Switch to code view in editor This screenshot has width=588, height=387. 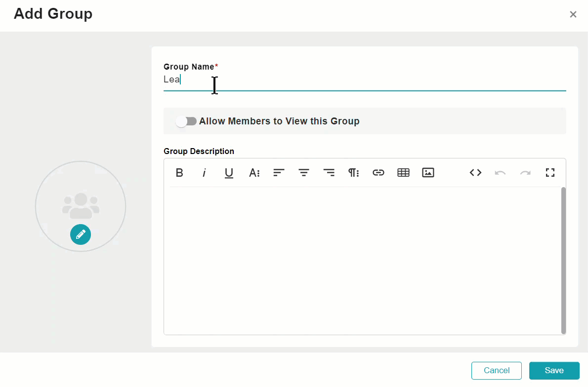(x=475, y=173)
